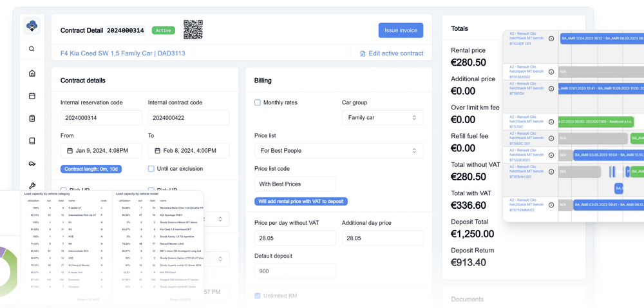
Task: Click the calendar icon in the To field
Action: [157, 151]
